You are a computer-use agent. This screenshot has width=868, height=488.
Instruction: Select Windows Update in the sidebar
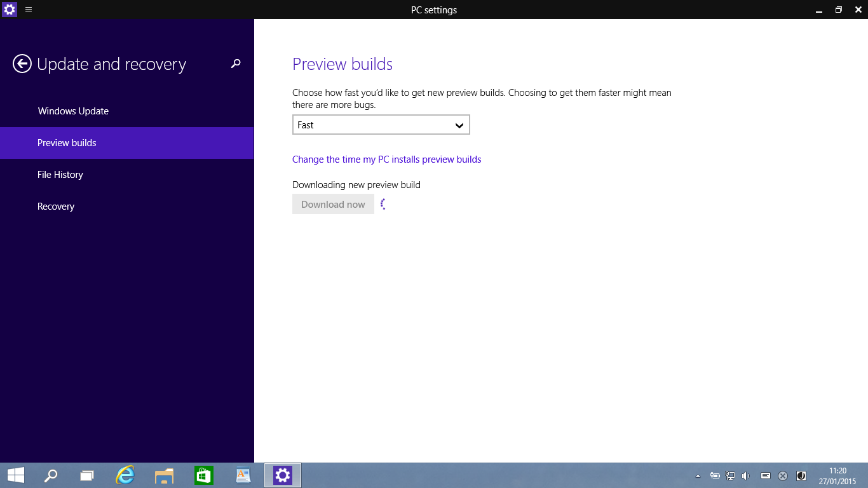[x=73, y=111]
